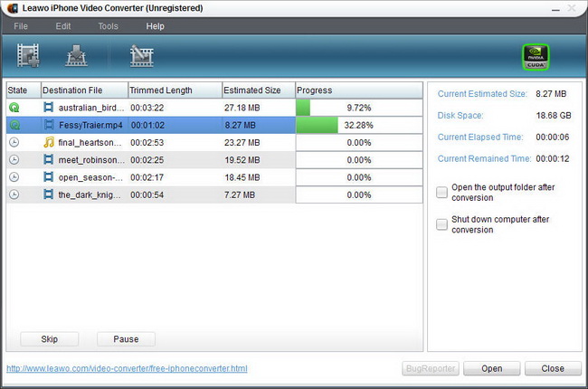Click film icon beside open_season file
The width and height of the screenshot is (588, 389).
tap(48, 176)
